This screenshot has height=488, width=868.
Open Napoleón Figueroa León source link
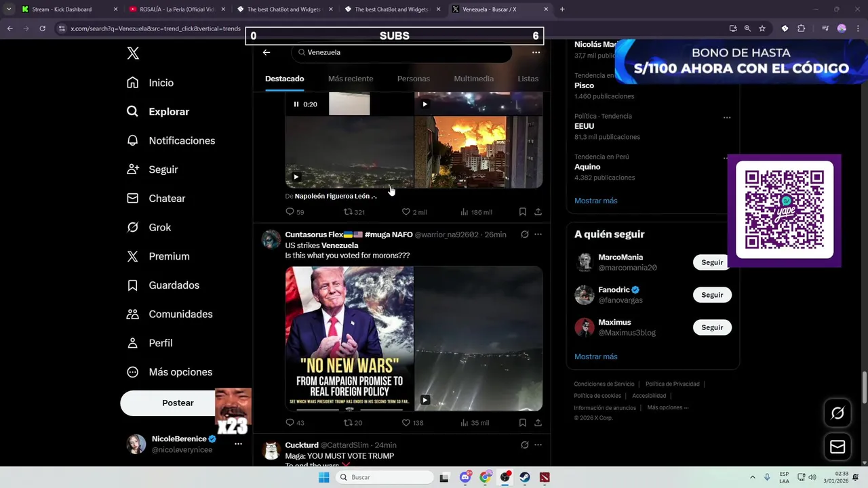pyautogui.click(x=336, y=196)
